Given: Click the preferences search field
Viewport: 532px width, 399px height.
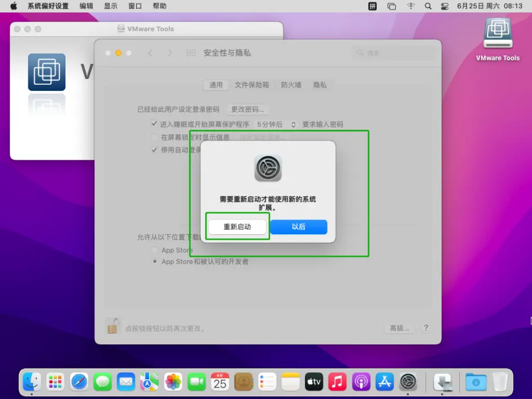Looking at the screenshot, I should coord(394,53).
